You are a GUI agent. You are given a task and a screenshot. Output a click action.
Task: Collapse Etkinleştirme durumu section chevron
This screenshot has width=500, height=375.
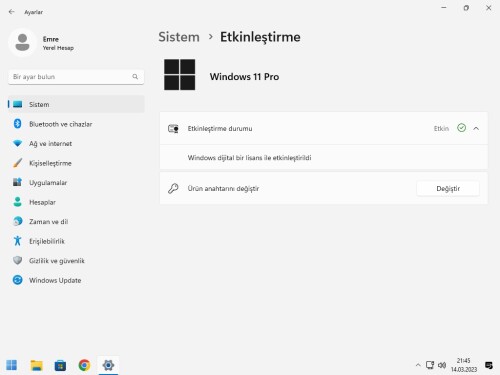tap(476, 128)
